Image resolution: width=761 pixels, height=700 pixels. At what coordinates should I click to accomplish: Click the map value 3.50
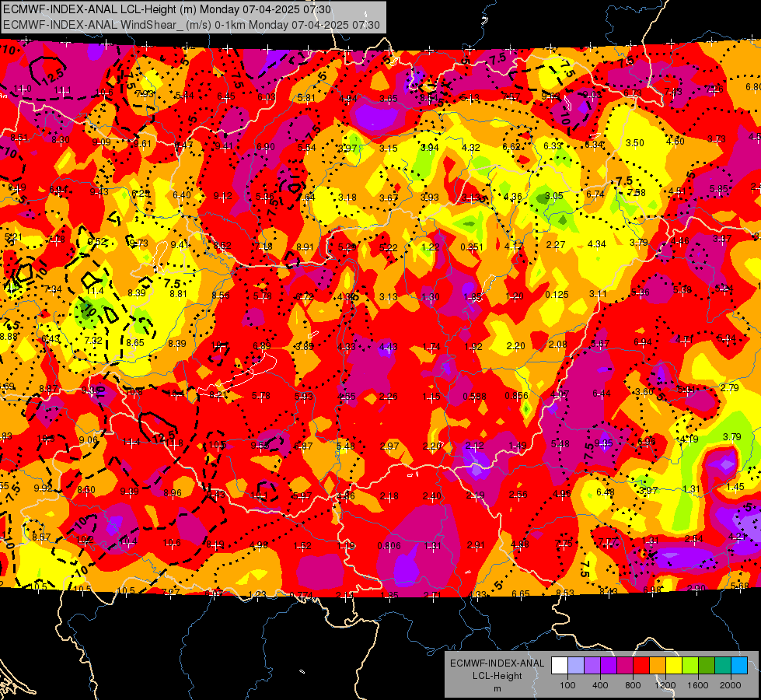click(635, 143)
